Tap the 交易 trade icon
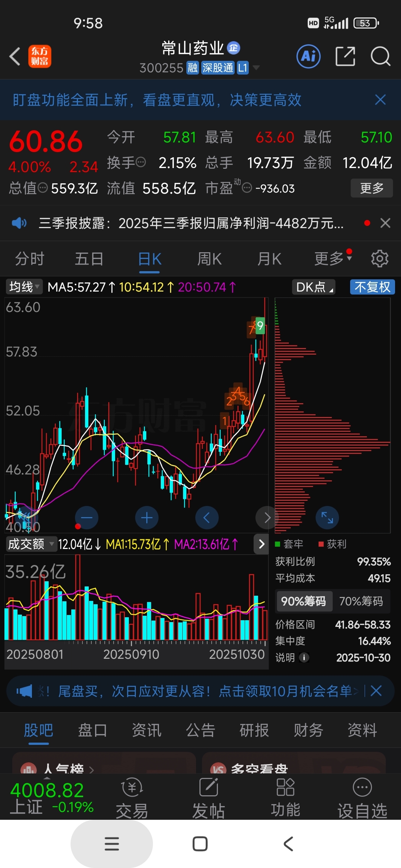 click(132, 798)
